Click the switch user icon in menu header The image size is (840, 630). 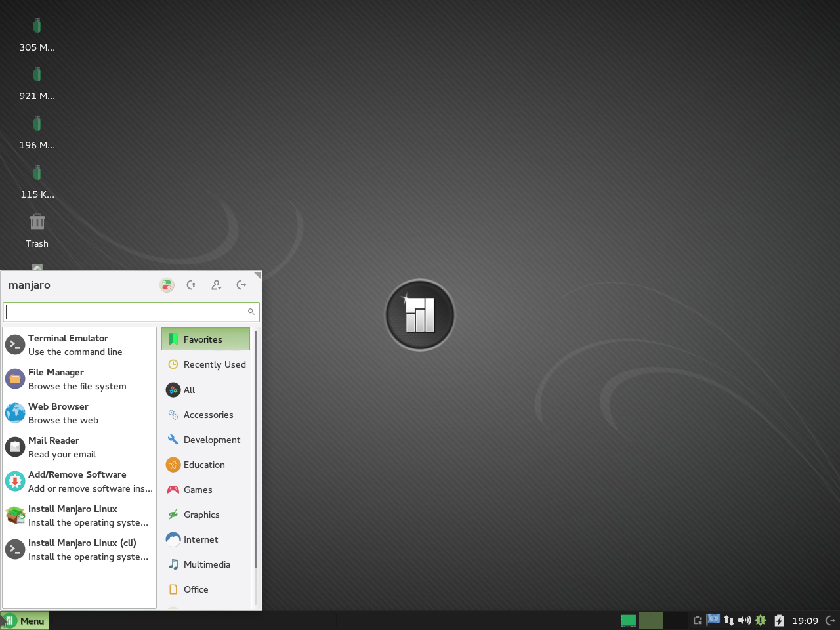(216, 285)
